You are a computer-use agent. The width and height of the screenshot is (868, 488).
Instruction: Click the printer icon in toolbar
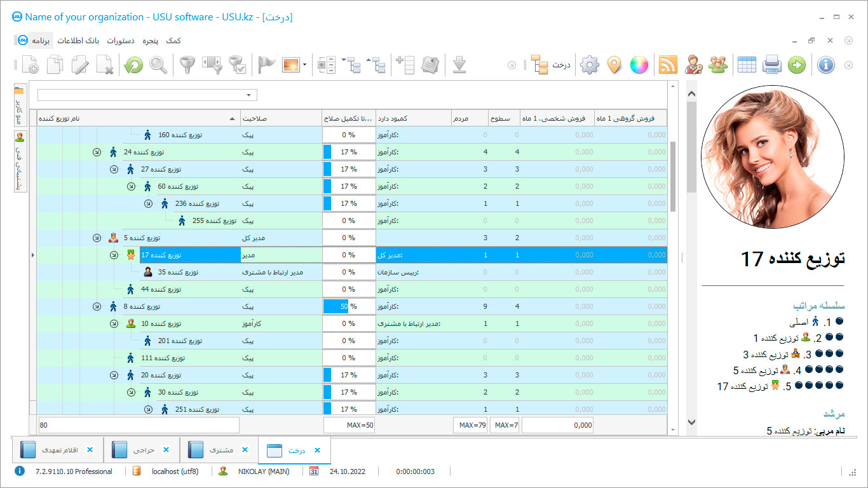click(x=771, y=65)
